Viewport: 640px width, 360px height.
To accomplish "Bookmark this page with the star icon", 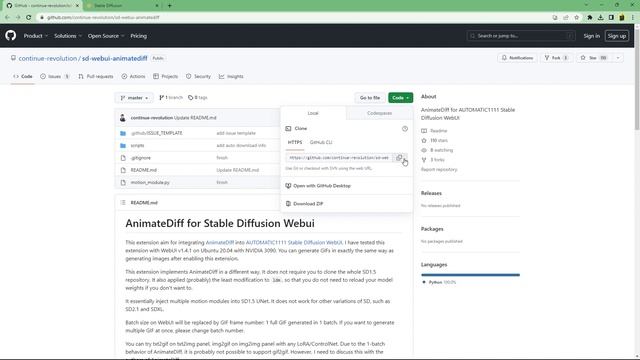I will point(576,18).
